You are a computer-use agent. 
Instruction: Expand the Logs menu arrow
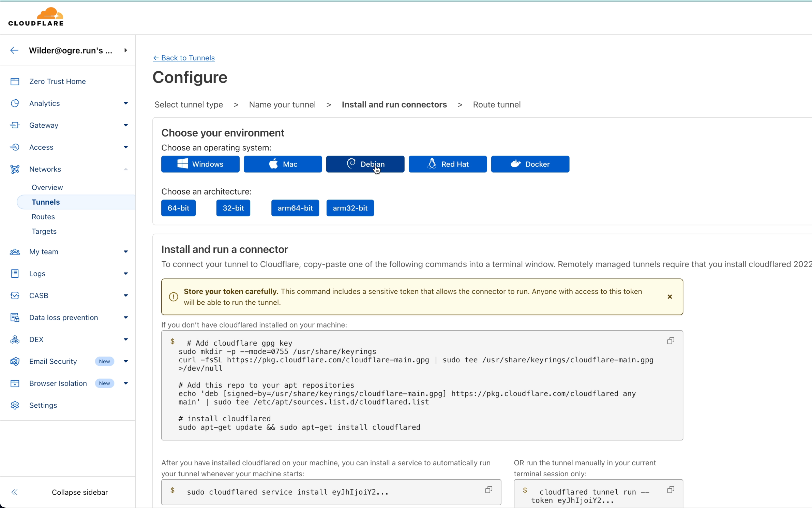click(x=125, y=274)
